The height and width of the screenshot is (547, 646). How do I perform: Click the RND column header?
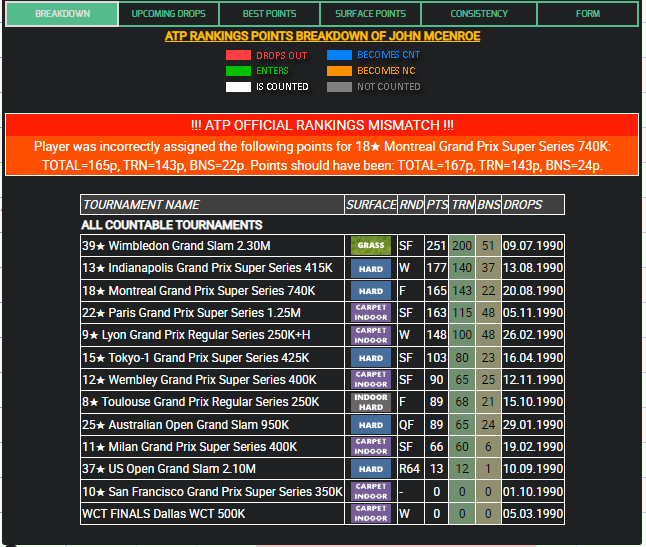[x=411, y=205]
